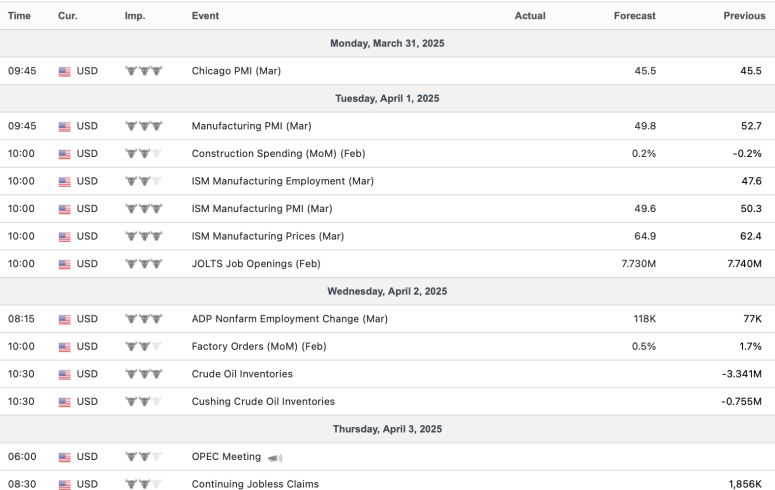Click the 64.9 forecast for ISM Prices
Image resolution: width=775 pixels, height=490 pixels.
coord(645,236)
